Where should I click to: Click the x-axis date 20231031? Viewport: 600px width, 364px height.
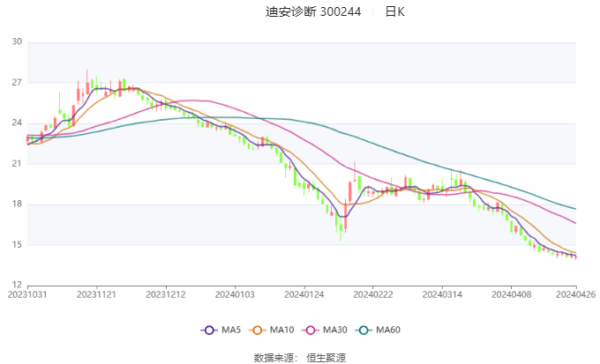pos(27,294)
